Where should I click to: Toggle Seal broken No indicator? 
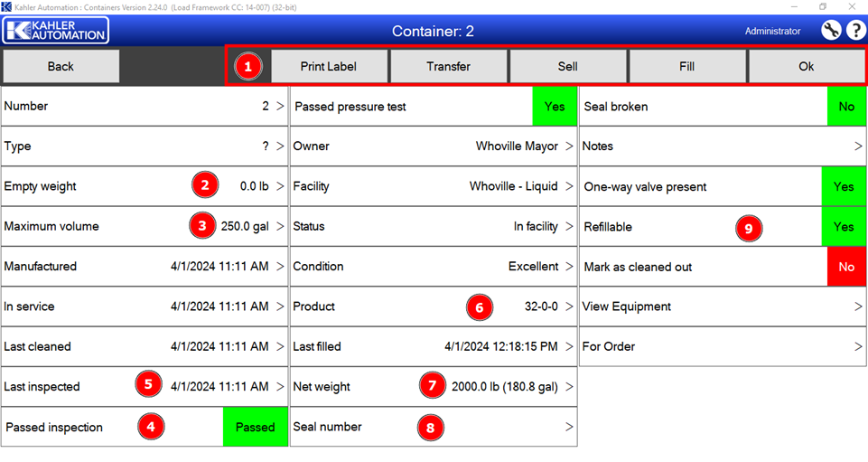point(846,107)
